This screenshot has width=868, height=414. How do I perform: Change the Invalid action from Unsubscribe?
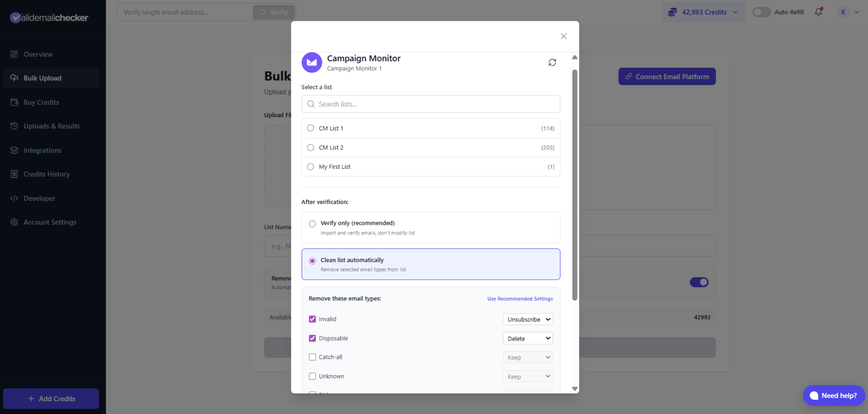point(527,319)
